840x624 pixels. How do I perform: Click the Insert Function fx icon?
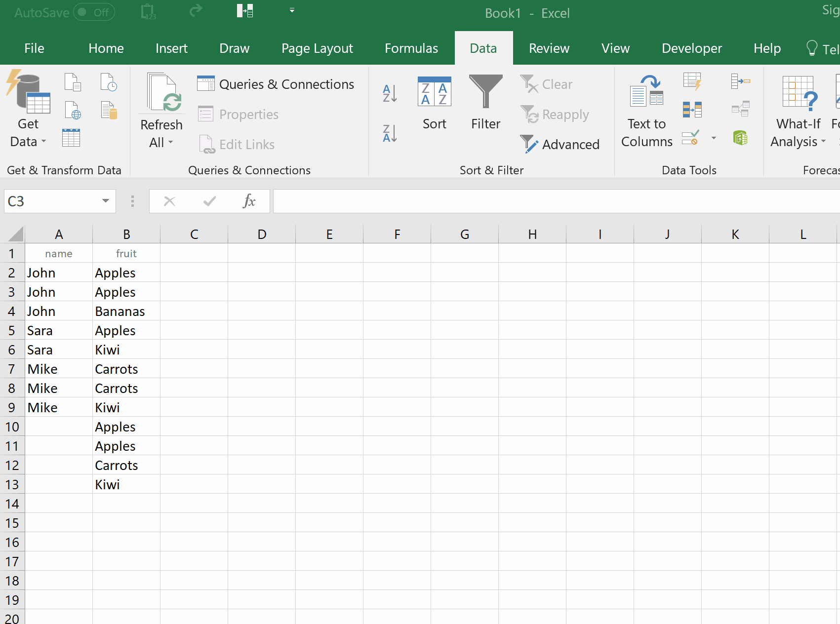tap(249, 201)
